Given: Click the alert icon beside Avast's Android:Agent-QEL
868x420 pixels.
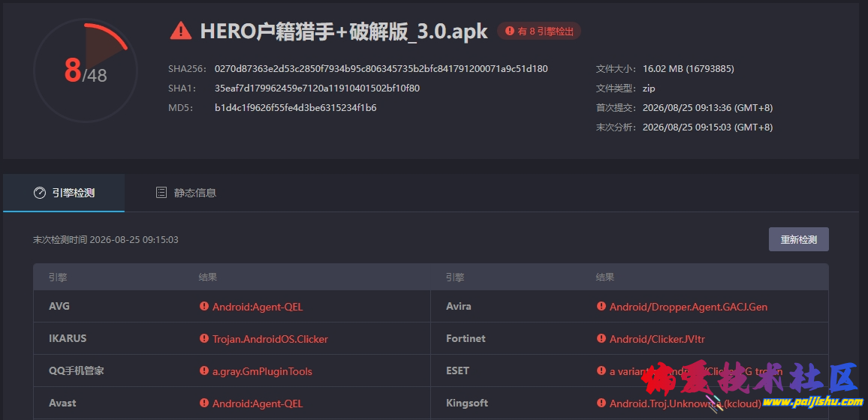Looking at the screenshot, I should click(203, 403).
